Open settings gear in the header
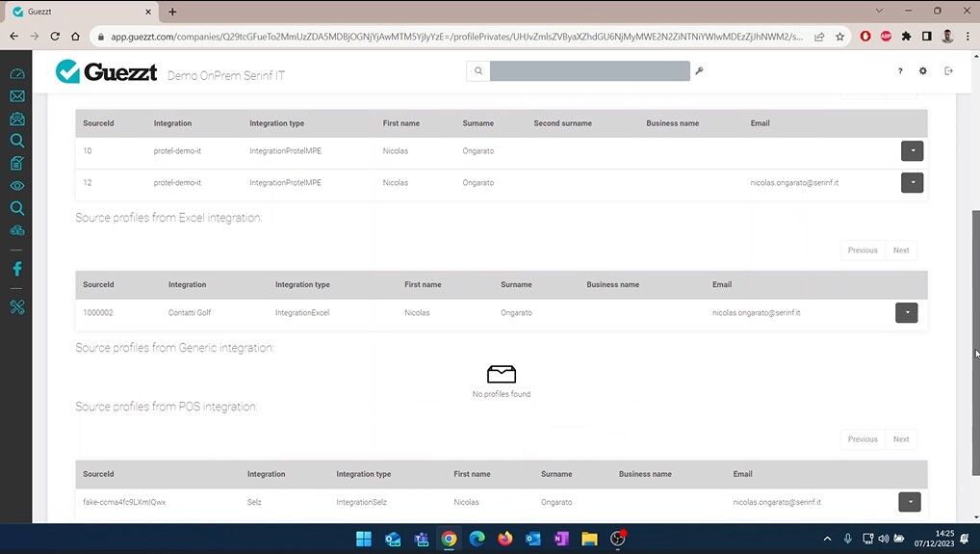 click(923, 71)
